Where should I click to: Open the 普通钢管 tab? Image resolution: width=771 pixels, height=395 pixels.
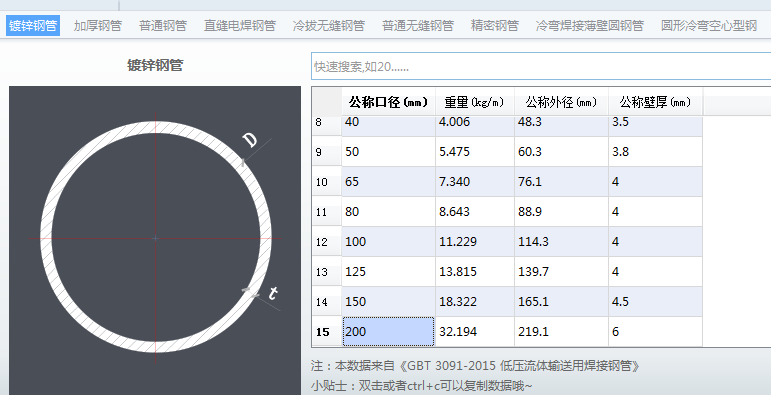coord(163,26)
